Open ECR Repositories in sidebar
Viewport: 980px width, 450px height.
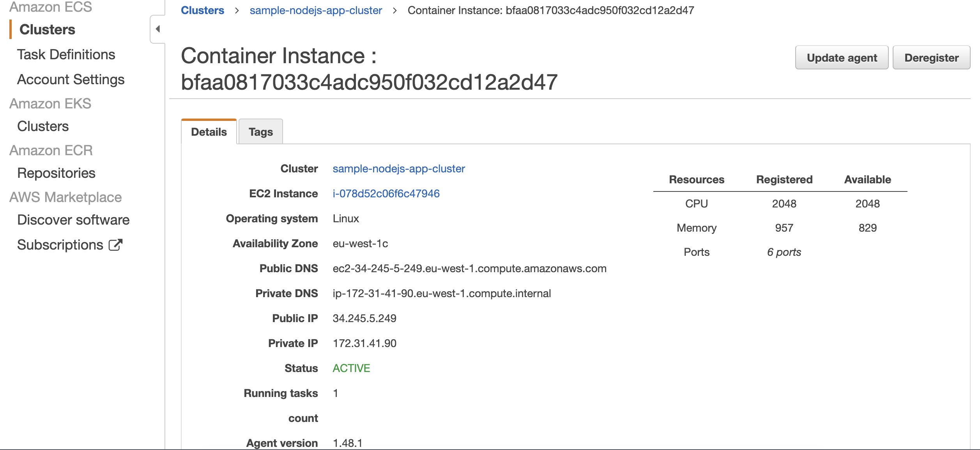tap(56, 173)
